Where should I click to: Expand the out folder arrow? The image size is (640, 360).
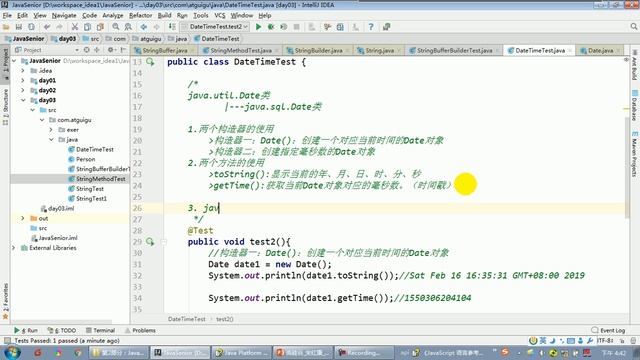coord(23,218)
